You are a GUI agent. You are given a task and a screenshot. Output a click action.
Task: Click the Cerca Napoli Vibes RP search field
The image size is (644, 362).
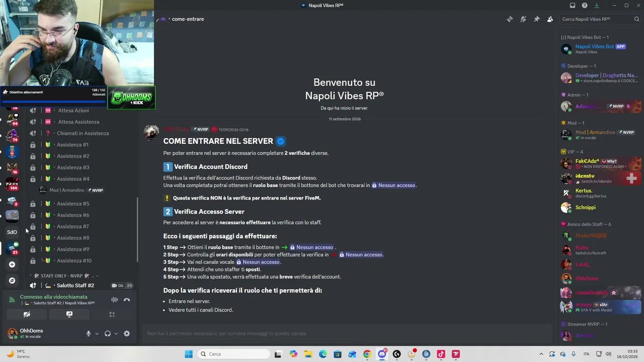coord(599,19)
